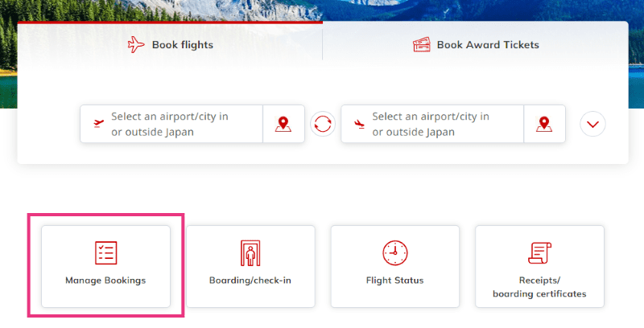Select the departure airport/city input field
Screen dimensions: 644x328
tap(171, 124)
